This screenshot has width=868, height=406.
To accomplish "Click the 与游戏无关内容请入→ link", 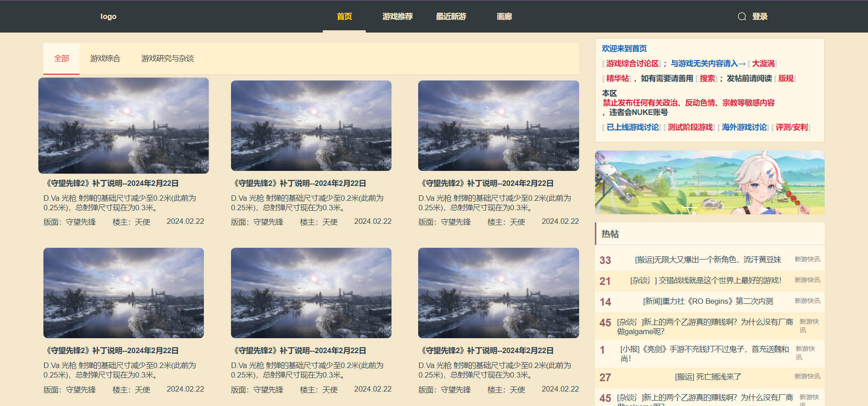I will 708,64.
